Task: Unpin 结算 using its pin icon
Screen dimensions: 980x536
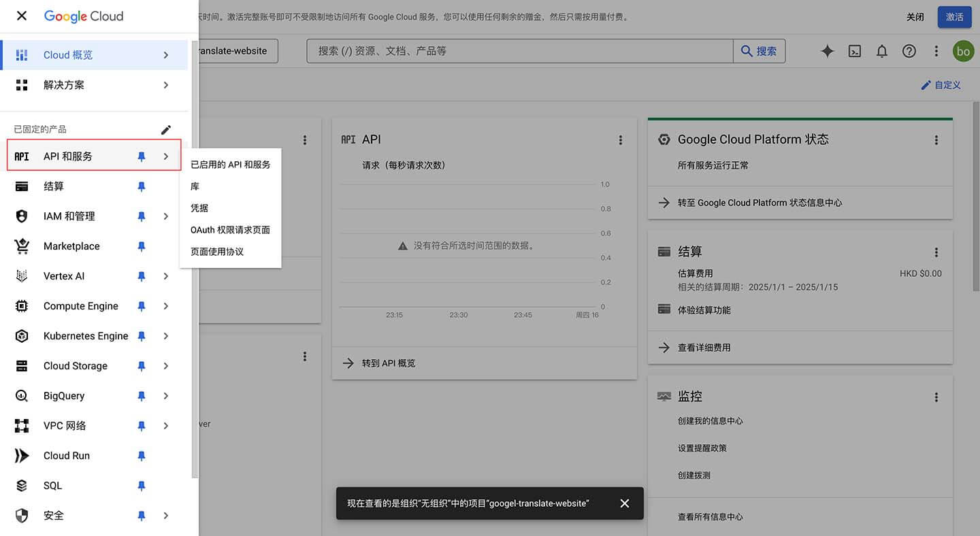Action: tap(142, 186)
